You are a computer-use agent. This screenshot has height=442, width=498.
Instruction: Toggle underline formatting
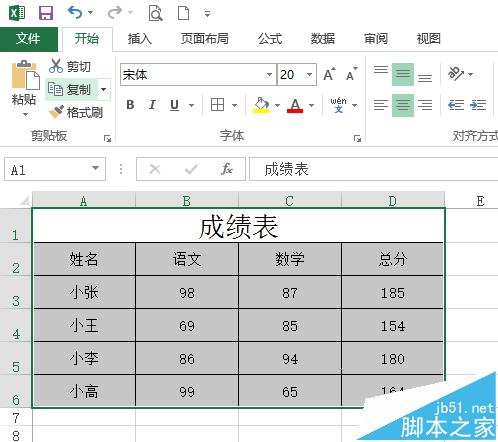point(174,105)
